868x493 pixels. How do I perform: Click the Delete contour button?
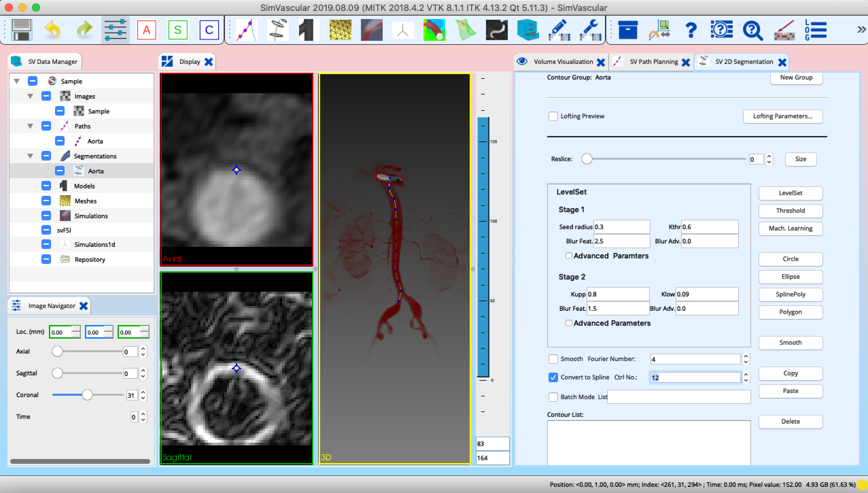pyautogui.click(x=791, y=422)
